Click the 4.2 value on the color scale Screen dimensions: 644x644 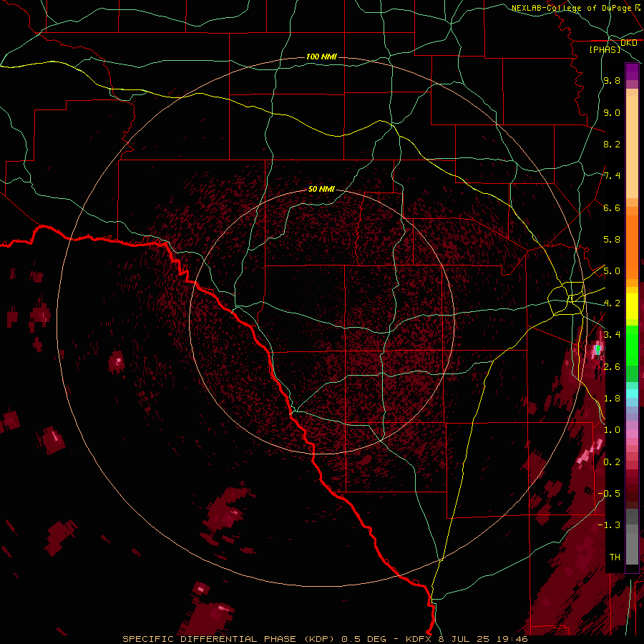point(612,303)
